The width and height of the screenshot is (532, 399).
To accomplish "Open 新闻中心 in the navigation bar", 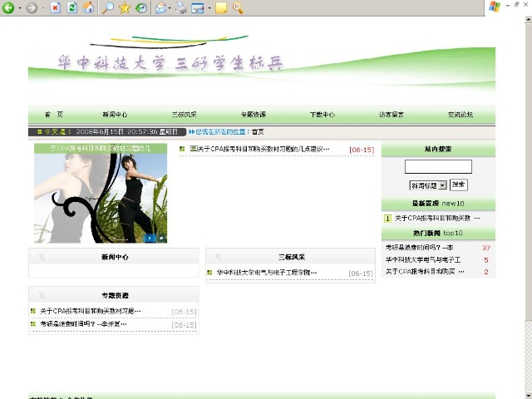I will click(115, 115).
